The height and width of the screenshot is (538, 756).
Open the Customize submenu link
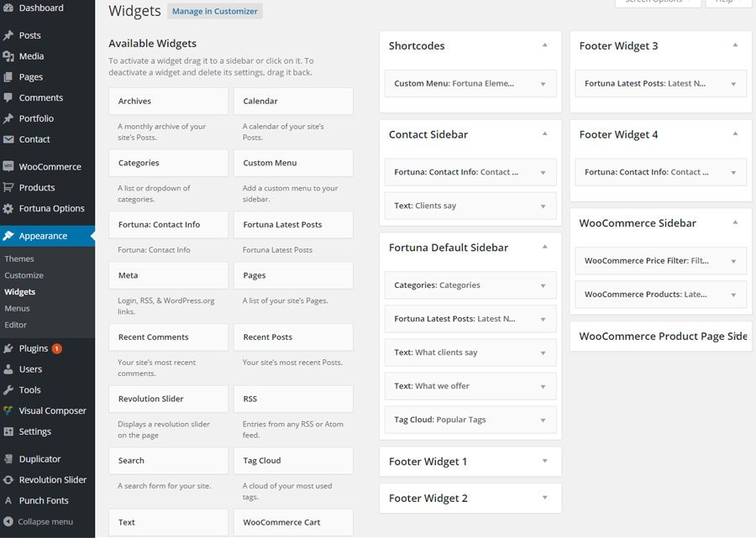tap(24, 275)
